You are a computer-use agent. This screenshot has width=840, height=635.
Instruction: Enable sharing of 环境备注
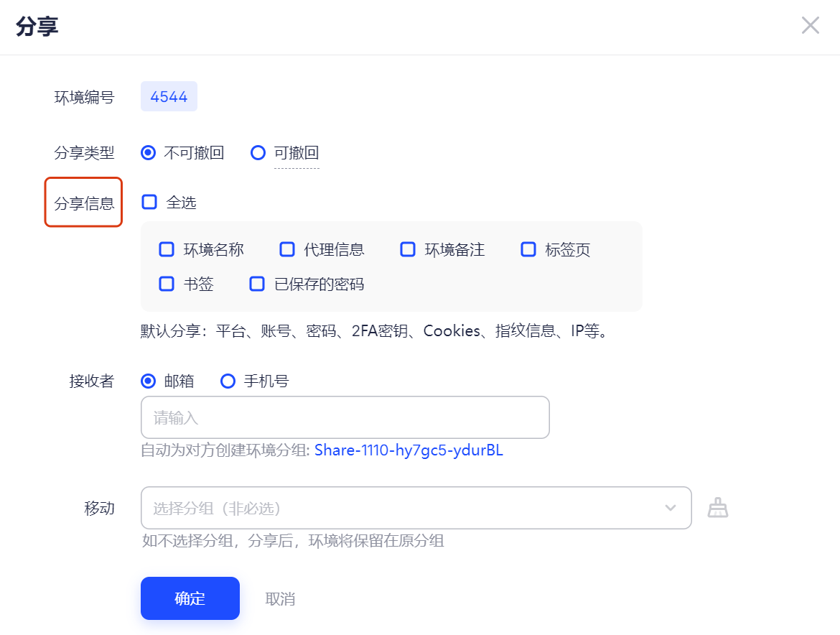point(407,249)
